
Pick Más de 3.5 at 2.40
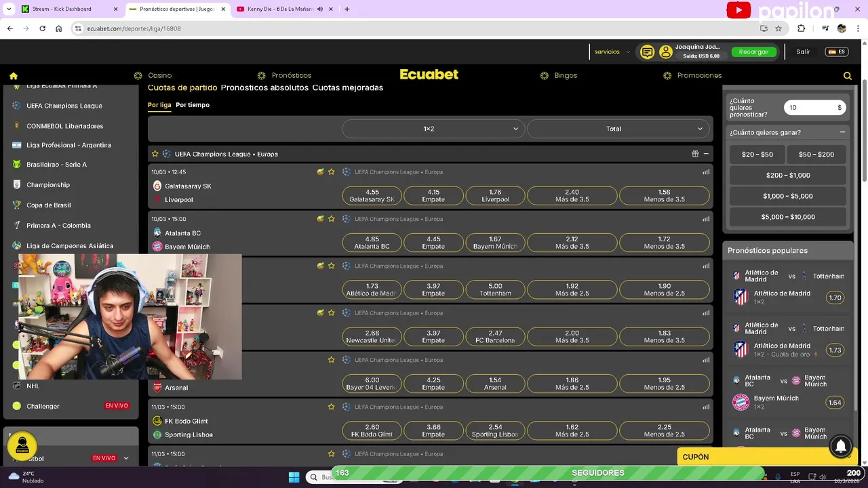click(572, 196)
